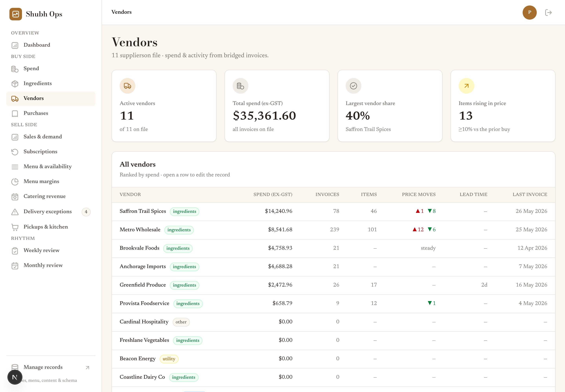Viewport: 565px width, 392px height.
Task: Open the Saffron Trail Spices vendor row
Action: click(333, 211)
